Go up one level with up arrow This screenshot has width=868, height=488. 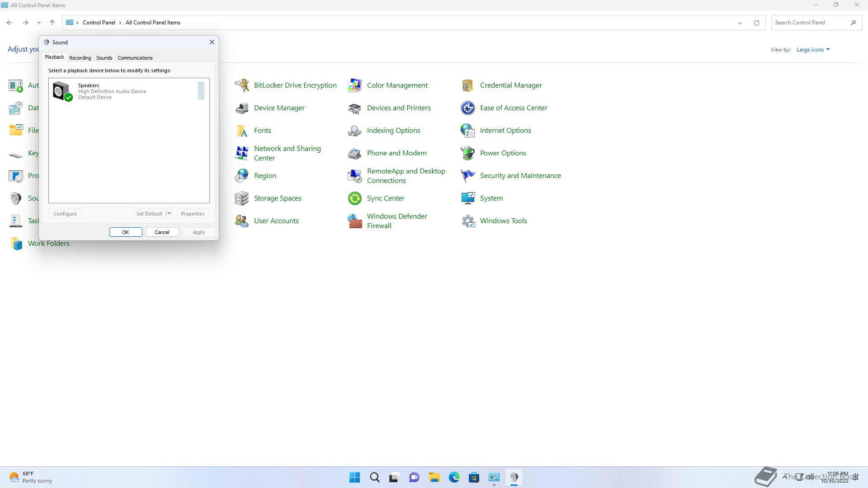52,23
